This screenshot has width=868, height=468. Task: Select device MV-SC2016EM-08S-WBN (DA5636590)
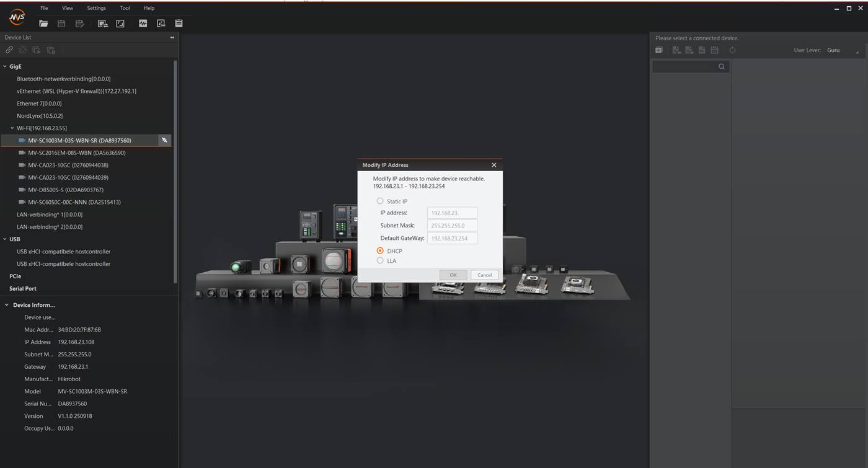coord(77,152)
